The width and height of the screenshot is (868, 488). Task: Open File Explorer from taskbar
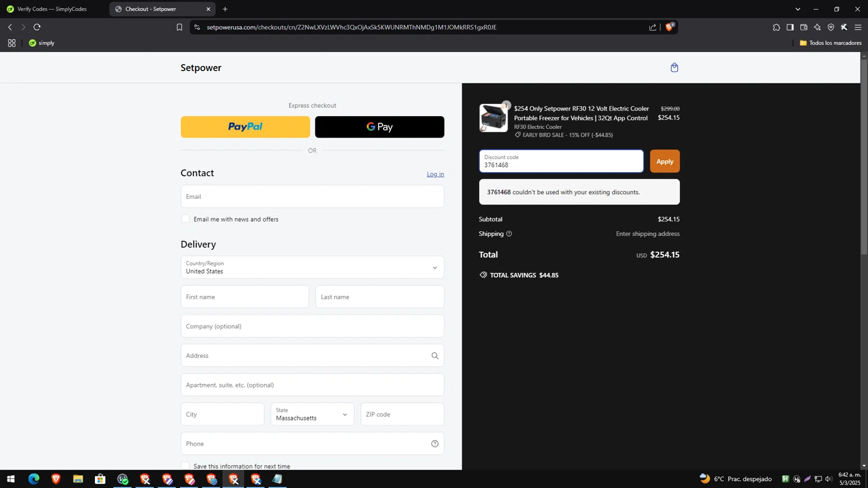tap(78, 479)
